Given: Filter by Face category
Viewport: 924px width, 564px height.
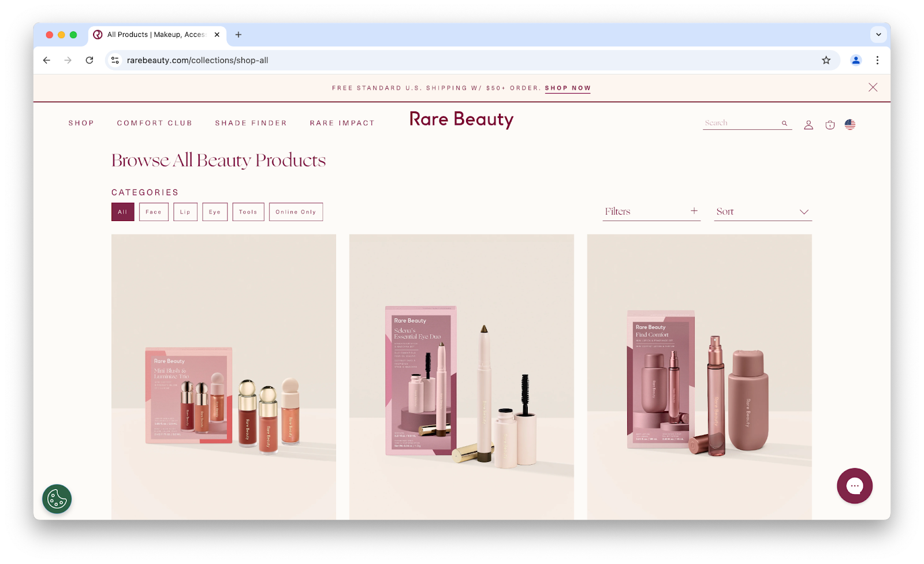Looking at the screenshot, I should point(154,212).
